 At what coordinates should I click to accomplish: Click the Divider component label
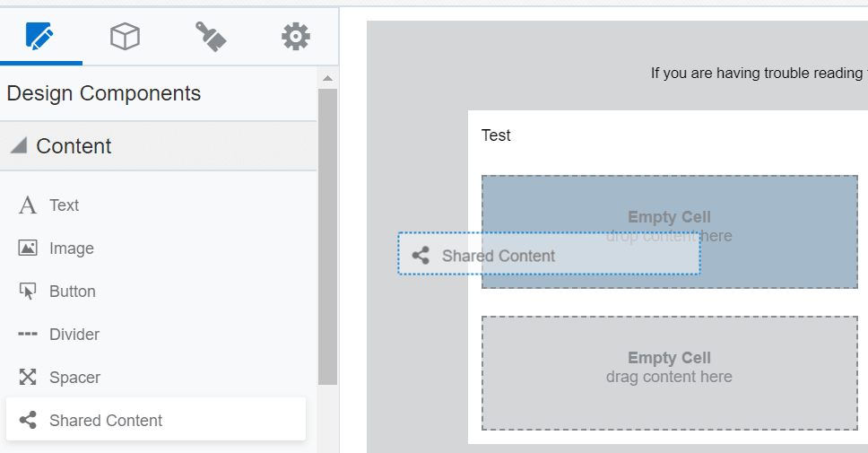click(74, 335)
